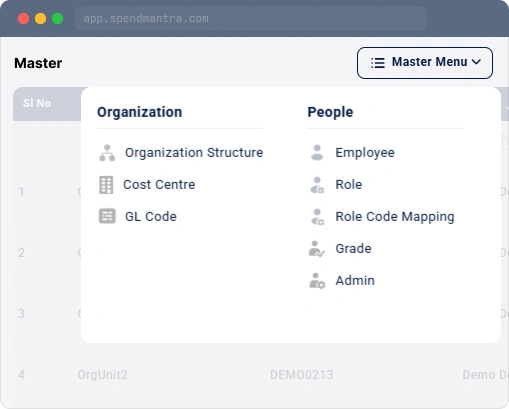This screenshot has width=509, height=409.
Task: Click the Role Code Mapping icon
Action: click(x=317, y=217)
